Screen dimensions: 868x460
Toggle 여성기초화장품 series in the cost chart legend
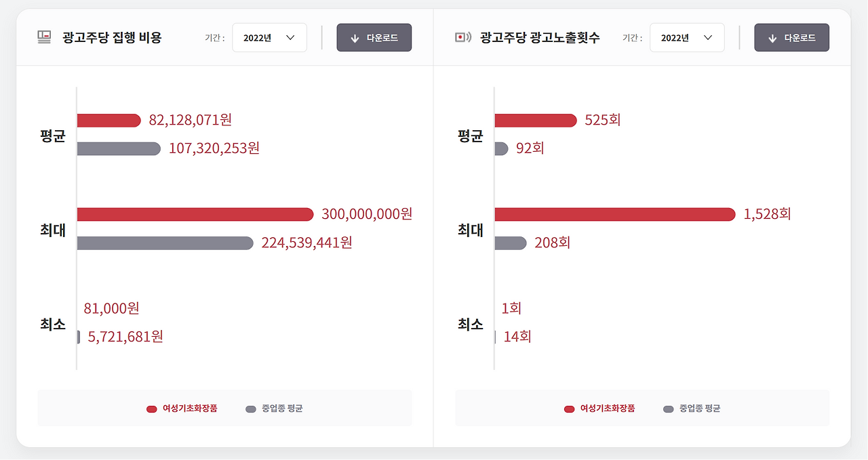click(x=182, y=409)
